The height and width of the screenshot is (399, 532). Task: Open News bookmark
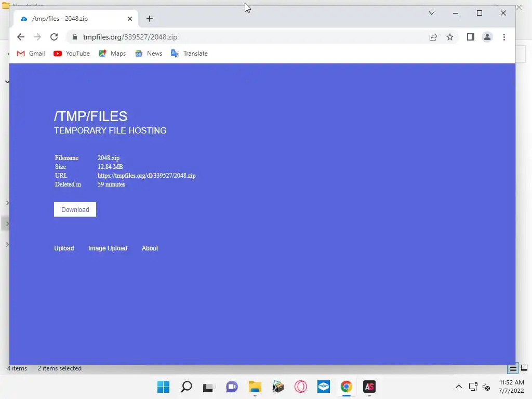149,54
